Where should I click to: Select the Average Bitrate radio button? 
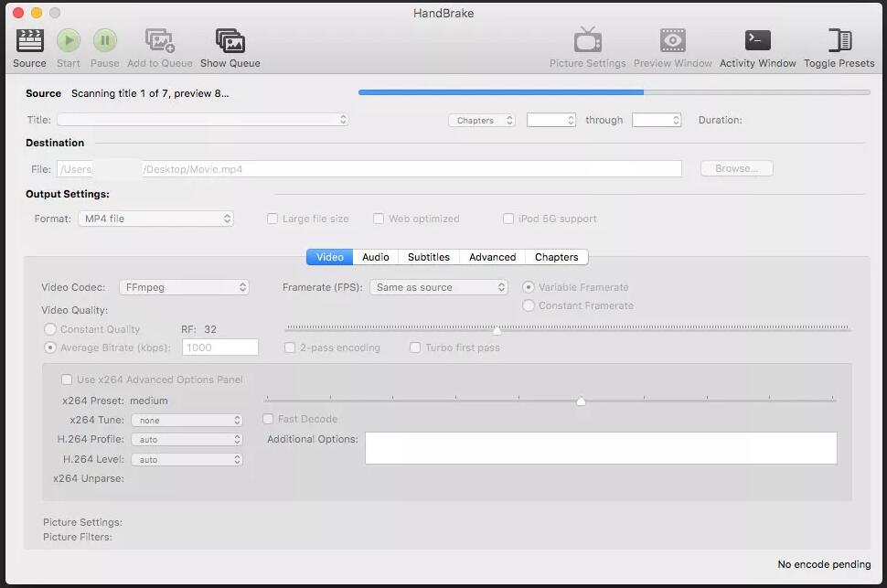[50, 347]
